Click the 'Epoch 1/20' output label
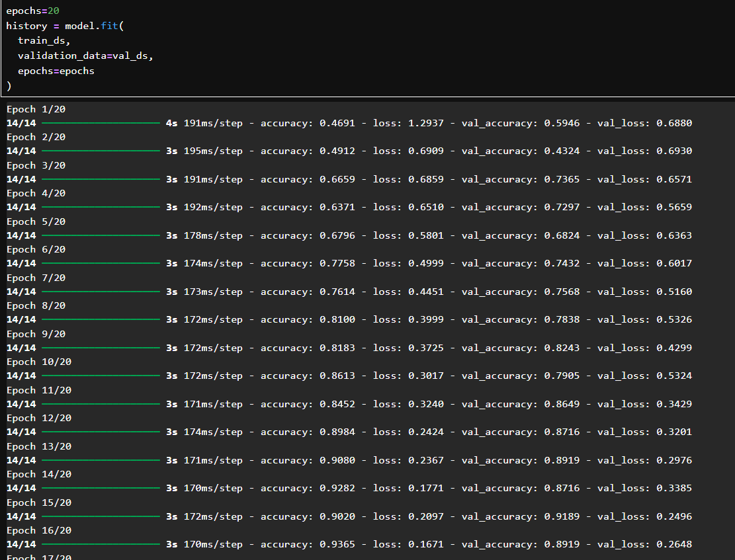Screen dimensions: 735x560 [x=36, y=109]
